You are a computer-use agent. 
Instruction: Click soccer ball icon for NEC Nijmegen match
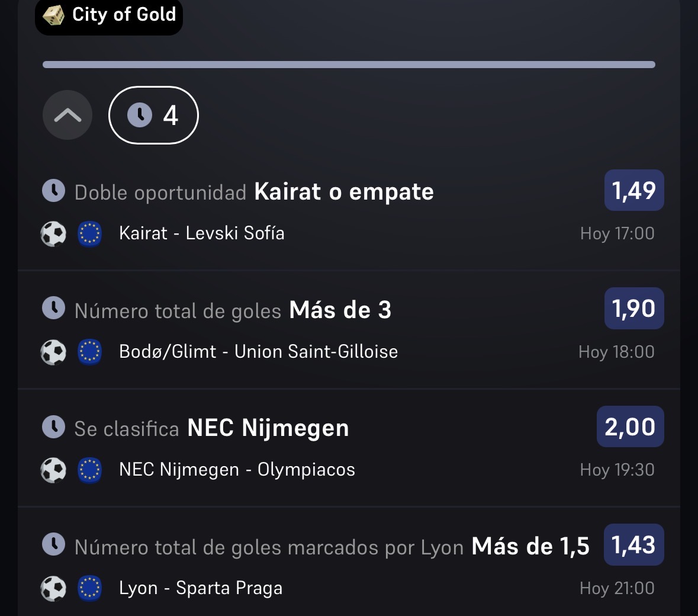53,470
